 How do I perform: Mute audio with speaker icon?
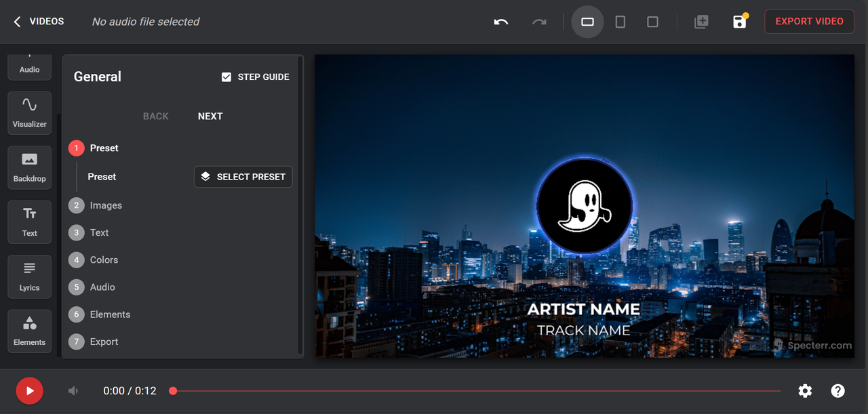pyautogui.click(x=73, y=391)
